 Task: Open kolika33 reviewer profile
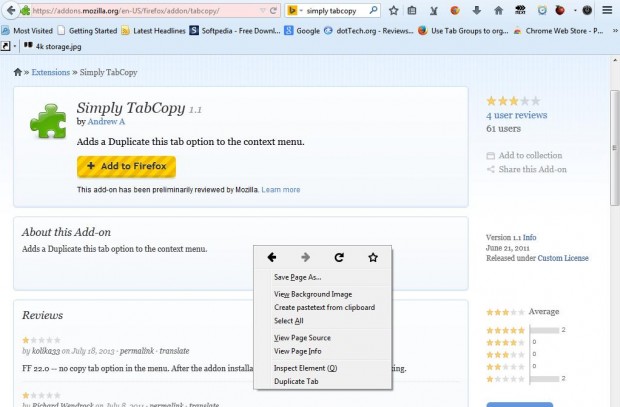coord(46,351)
